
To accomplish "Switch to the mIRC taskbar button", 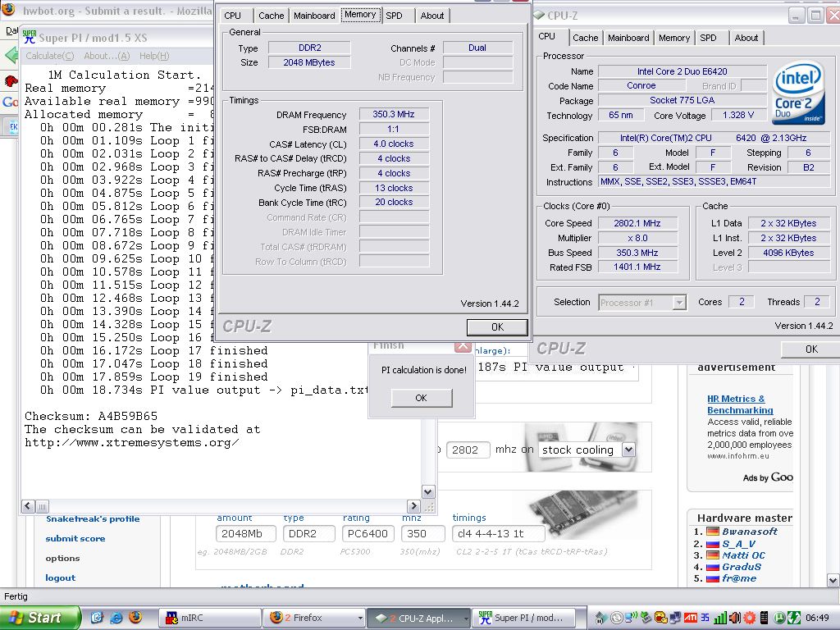I will coord(210,618).
